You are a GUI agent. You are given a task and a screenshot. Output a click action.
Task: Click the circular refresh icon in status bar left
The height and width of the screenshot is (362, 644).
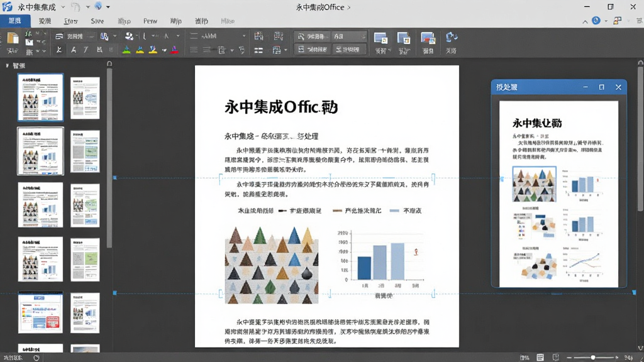point(36,358)
